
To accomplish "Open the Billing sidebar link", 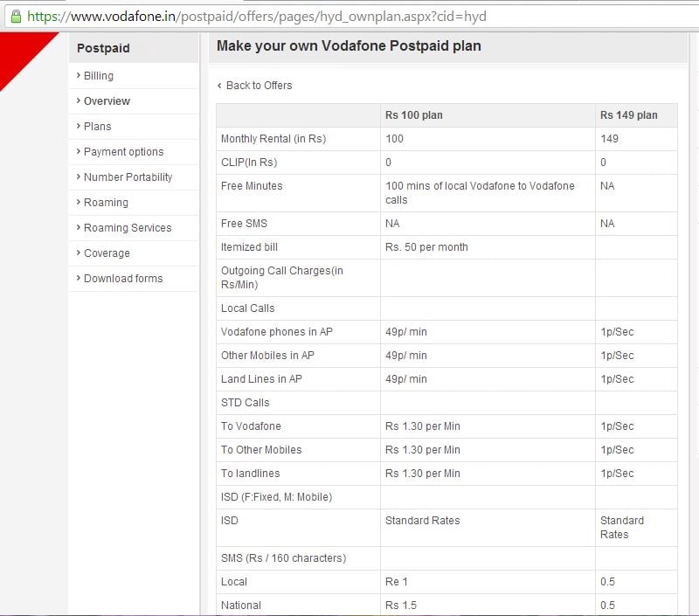I will pyautogui.click(x=99, y=76).
